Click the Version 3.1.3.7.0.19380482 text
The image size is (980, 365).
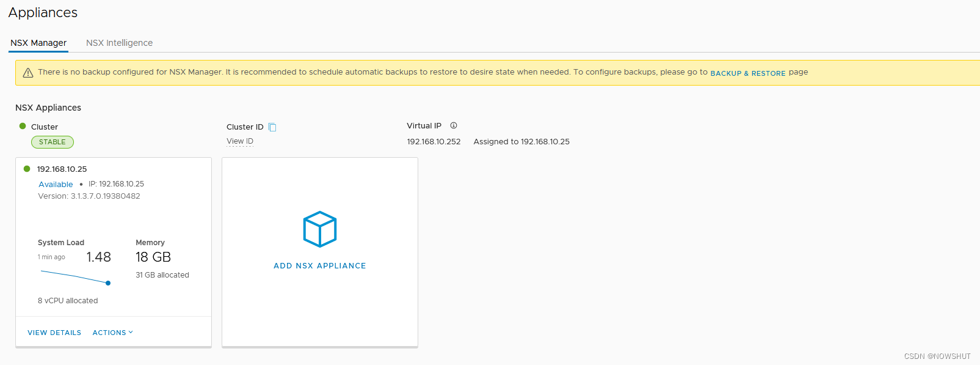[x=89, y=196]
